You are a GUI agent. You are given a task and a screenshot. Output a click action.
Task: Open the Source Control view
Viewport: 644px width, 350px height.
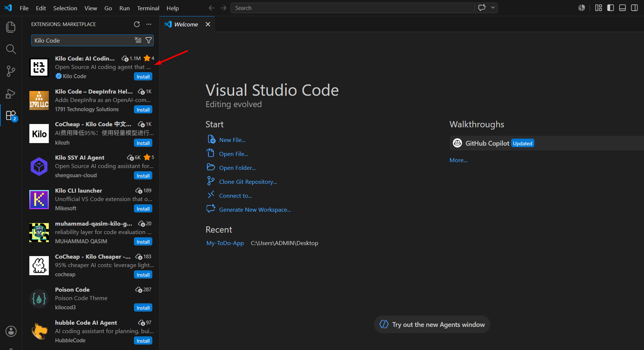(11, 71)
